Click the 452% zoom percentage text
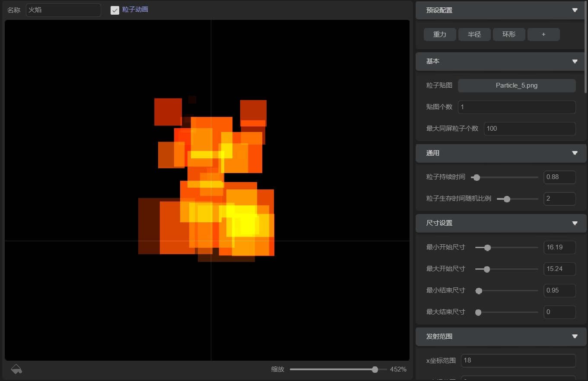Image resolution: width=588 pixels, height=381 pixels. (398, 369)
